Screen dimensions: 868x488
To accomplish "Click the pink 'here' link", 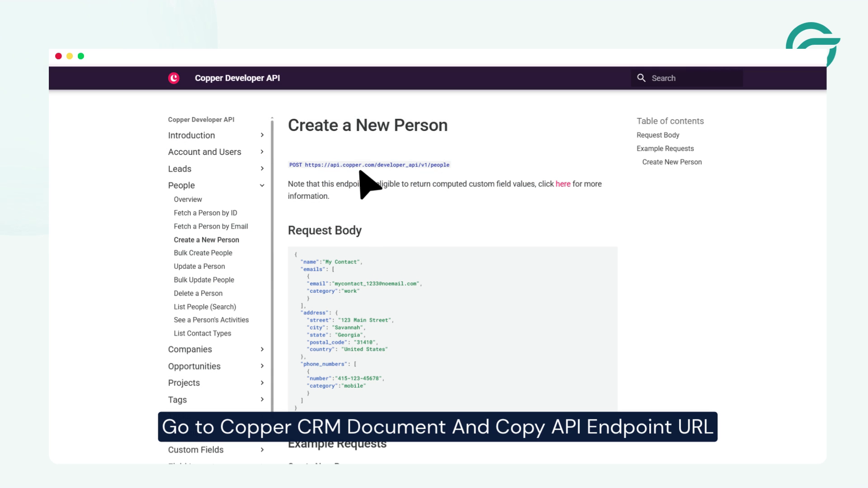I will (x=563, y=184).
